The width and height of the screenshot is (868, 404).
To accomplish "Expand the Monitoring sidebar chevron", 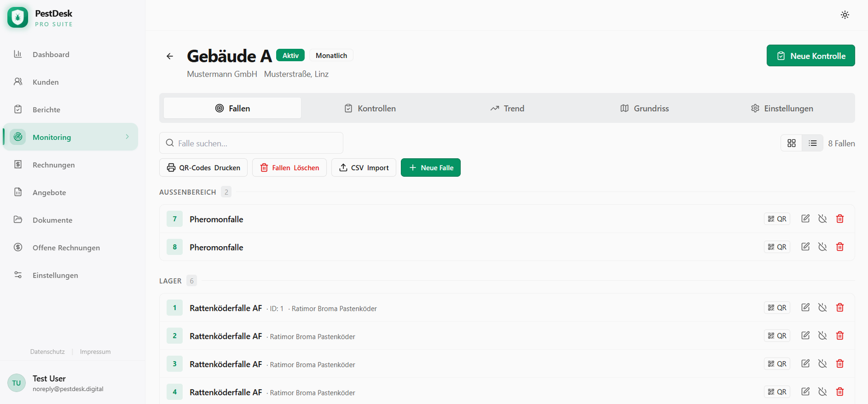I will 127,137.
